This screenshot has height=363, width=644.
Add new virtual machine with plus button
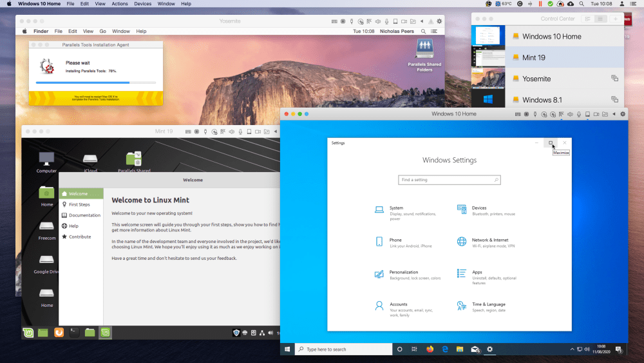[x=615, y=19]
